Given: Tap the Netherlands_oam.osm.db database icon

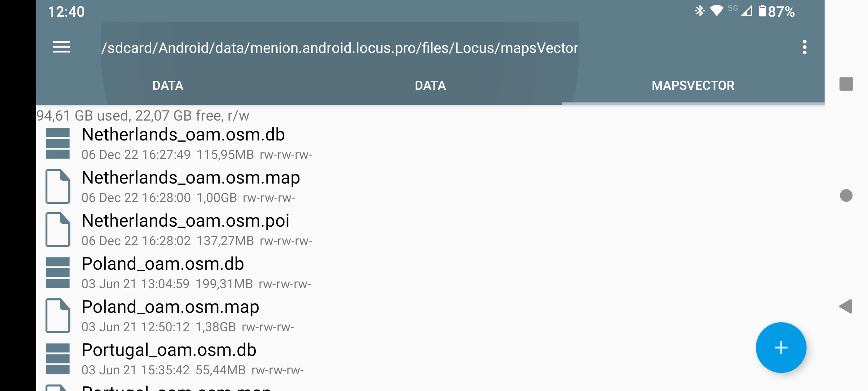Looking at the screenshot, I should (58, 144).
